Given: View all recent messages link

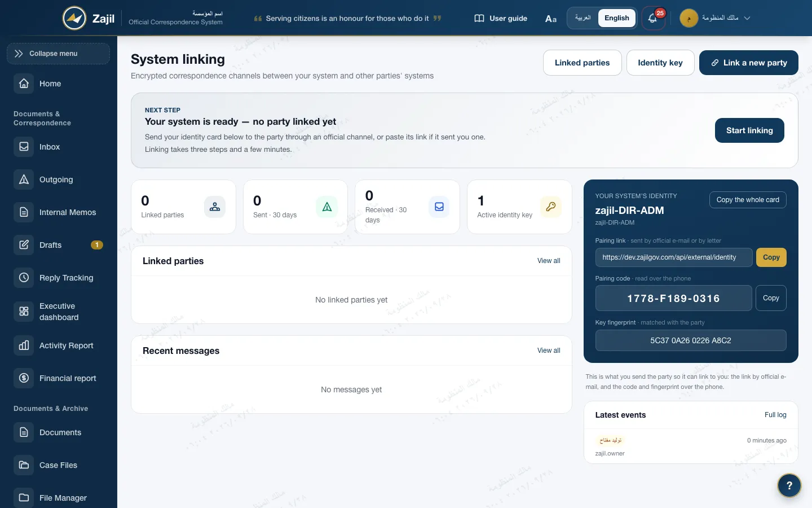Looking at the screenshot, I should [x=549, y=351].
